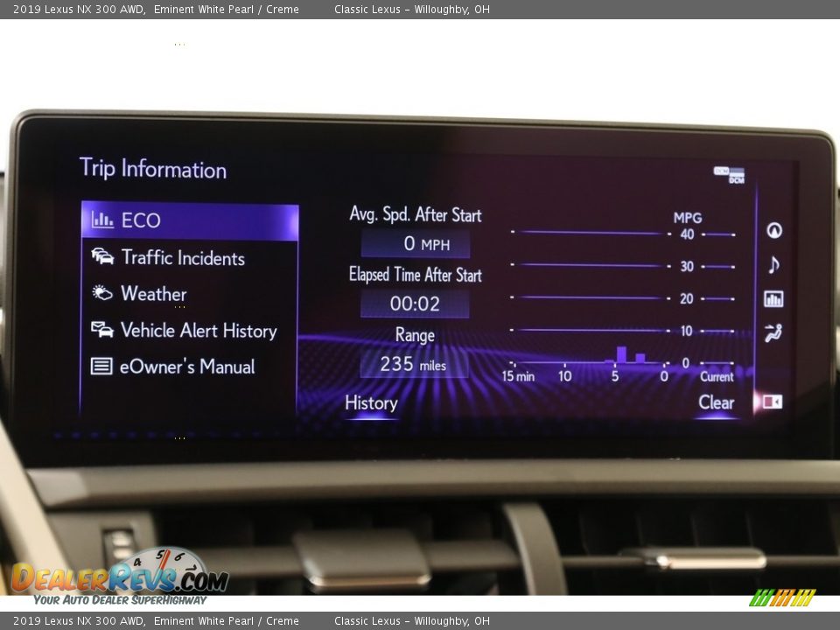Select the 235 miles range value
Screen dimensions: 840x630
coord(415,364)
